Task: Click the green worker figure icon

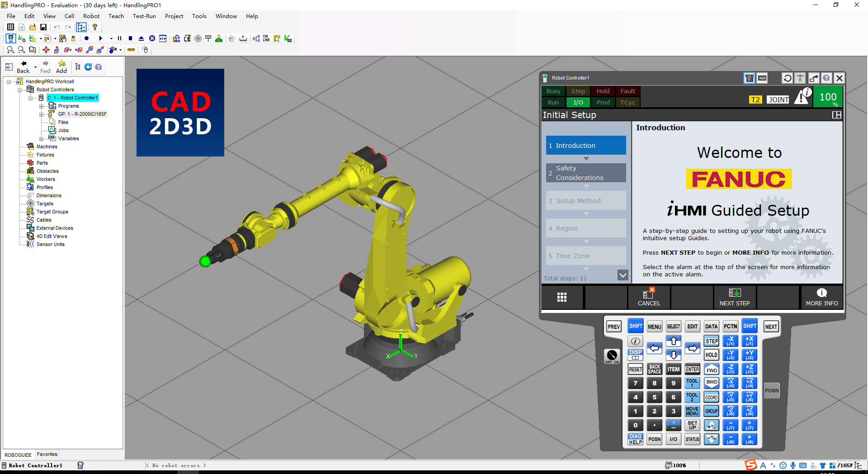Action: (219, 38)
